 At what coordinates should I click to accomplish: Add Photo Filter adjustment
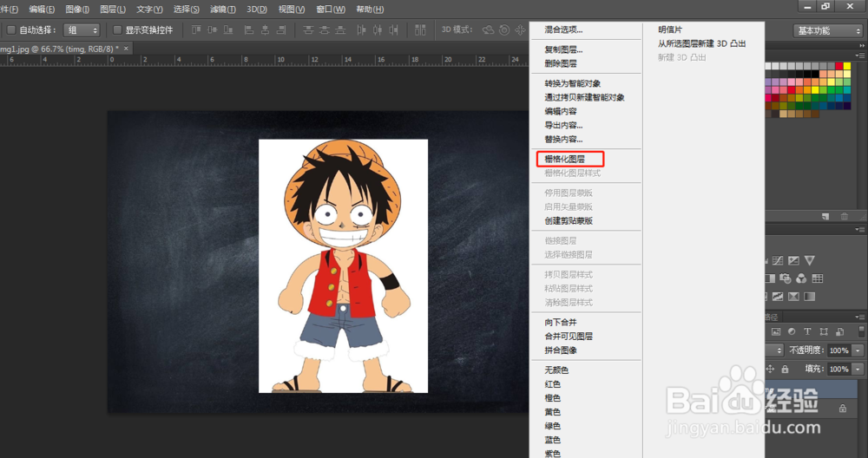click(x=786, y=278)
